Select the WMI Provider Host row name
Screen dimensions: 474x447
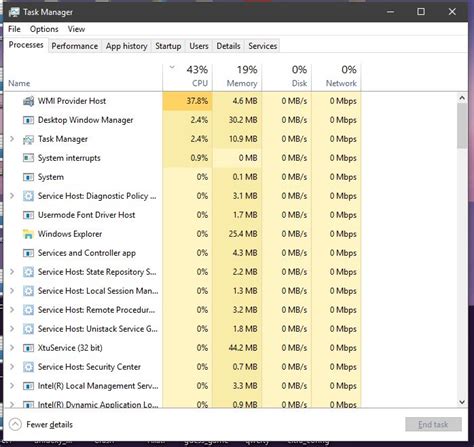pyautogui.click(x=72, y=101)
